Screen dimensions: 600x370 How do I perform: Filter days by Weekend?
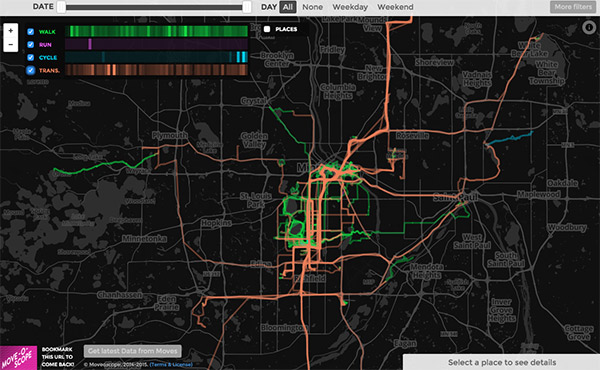[x=395, y=7]
